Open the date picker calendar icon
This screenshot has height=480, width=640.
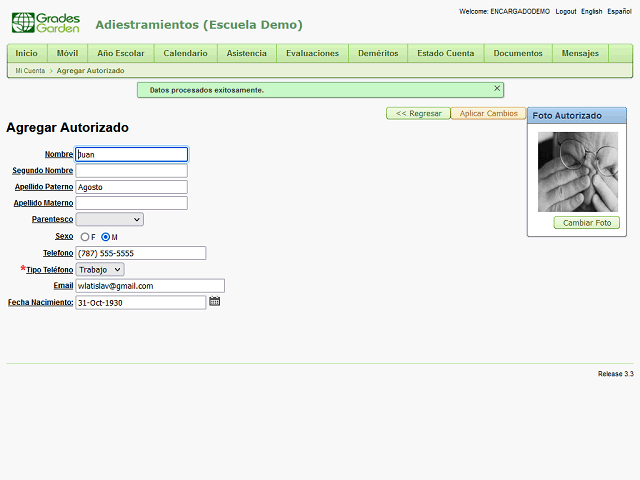pos(214,302)
